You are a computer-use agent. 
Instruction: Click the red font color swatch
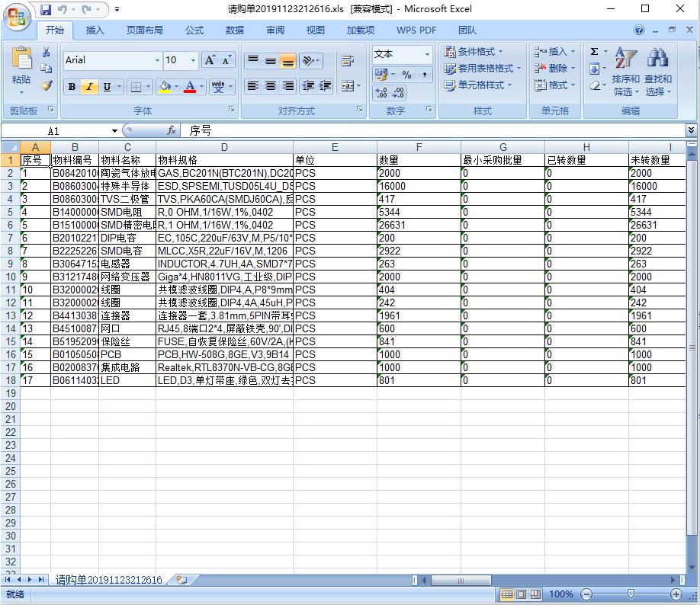190,87
